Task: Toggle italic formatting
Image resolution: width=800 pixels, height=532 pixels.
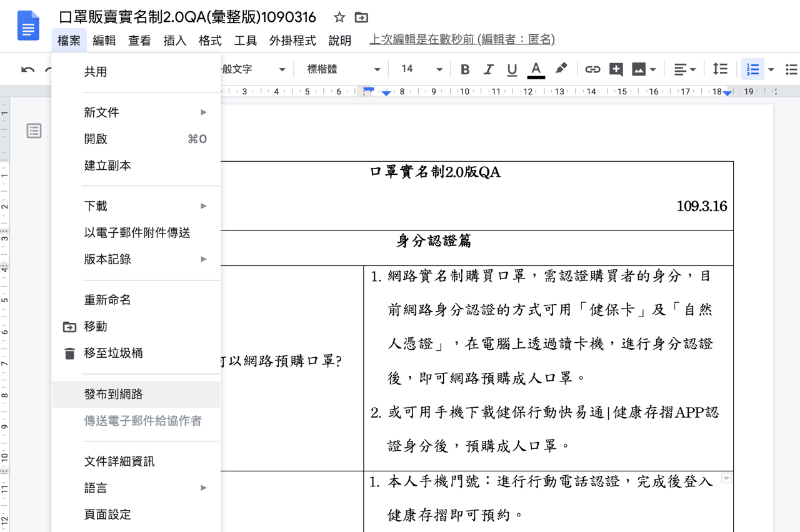Action: 489,69
